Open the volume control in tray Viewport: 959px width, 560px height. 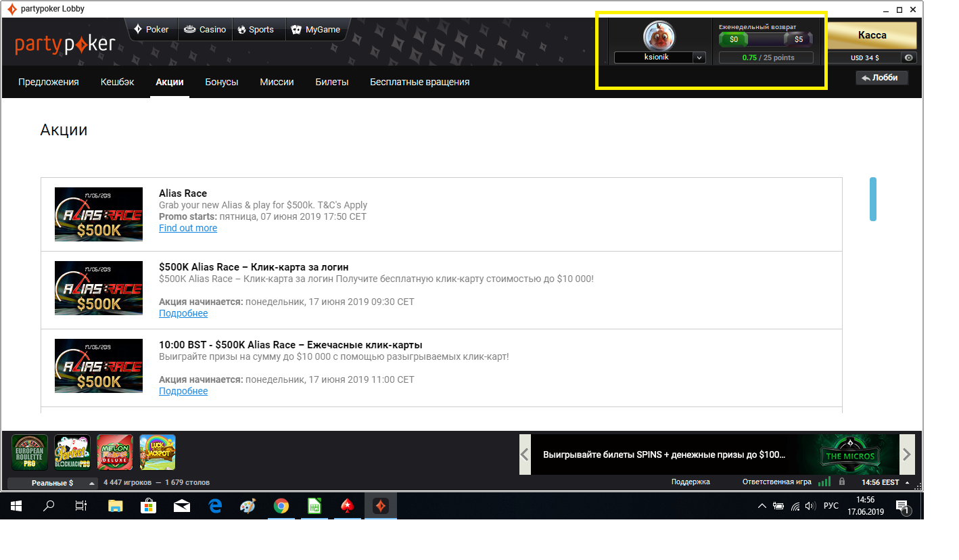[810, 506]
